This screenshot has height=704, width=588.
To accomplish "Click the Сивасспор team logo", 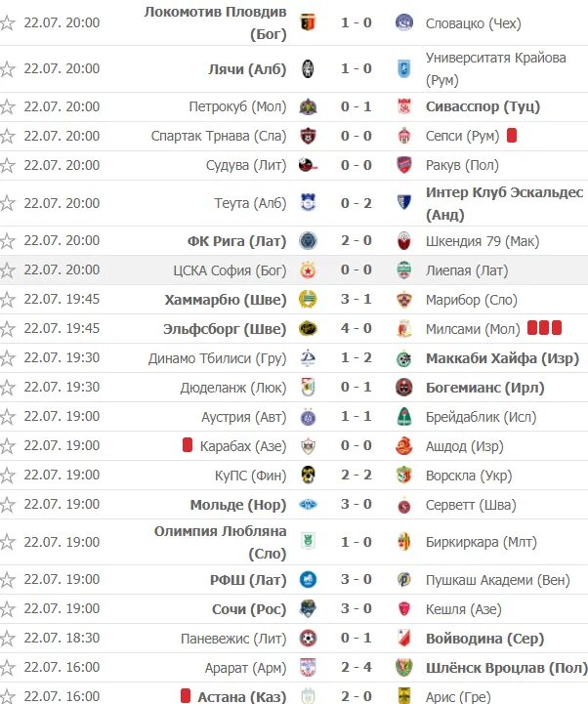I will pos(404,106).
